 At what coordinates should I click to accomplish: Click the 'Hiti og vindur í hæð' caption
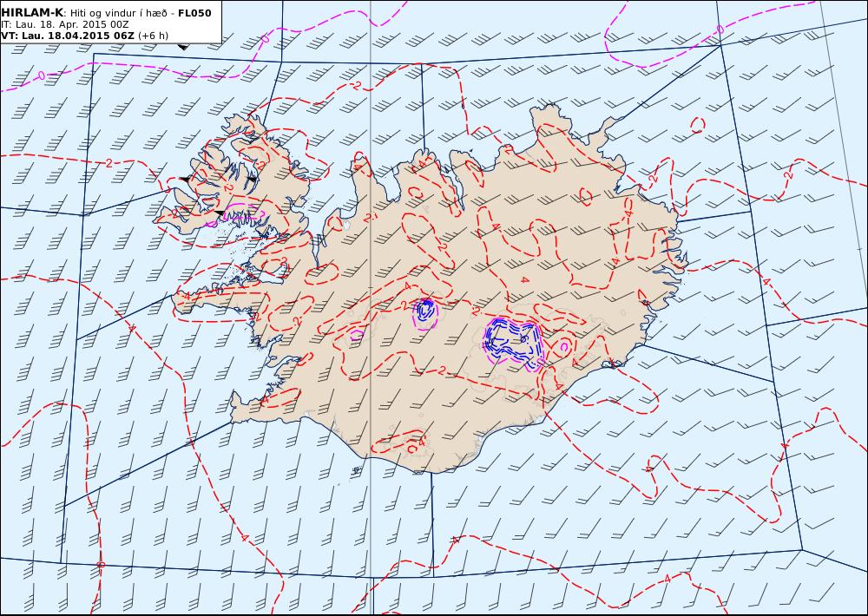pyautogui.click(x=118, y=13)
